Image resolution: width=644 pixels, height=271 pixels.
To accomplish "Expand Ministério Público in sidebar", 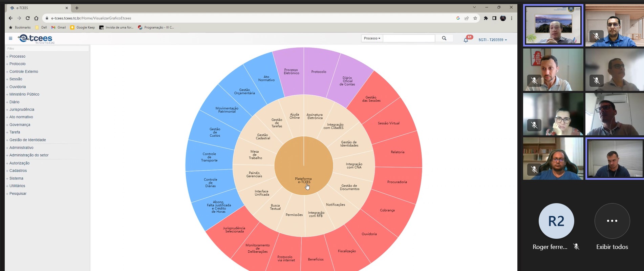I will click(x=24, y=94).
